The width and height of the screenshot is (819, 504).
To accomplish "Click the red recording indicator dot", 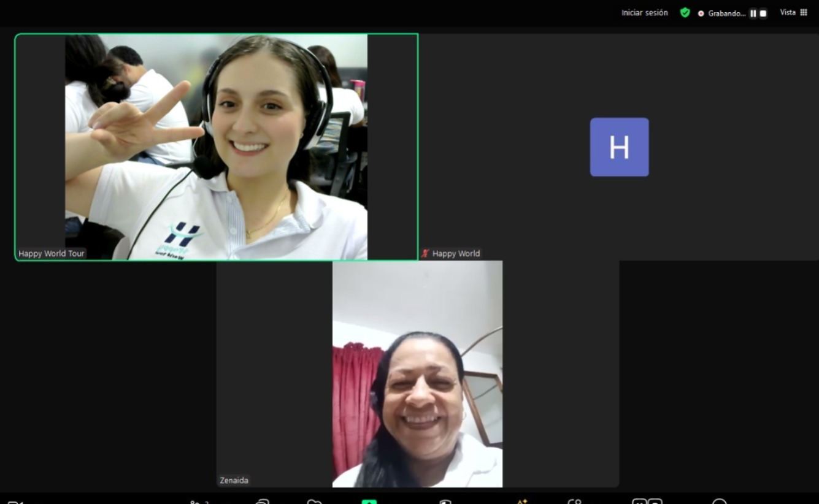I will 701,13.
